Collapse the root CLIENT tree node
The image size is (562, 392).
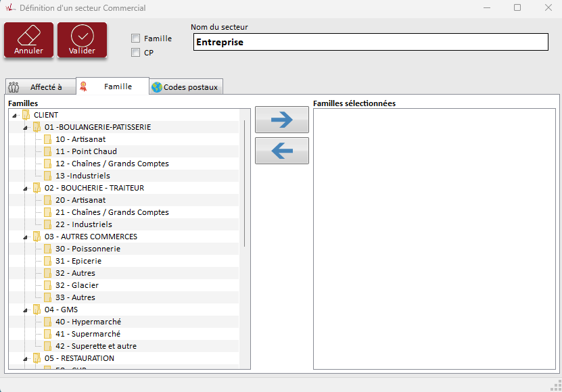(15, 116)
